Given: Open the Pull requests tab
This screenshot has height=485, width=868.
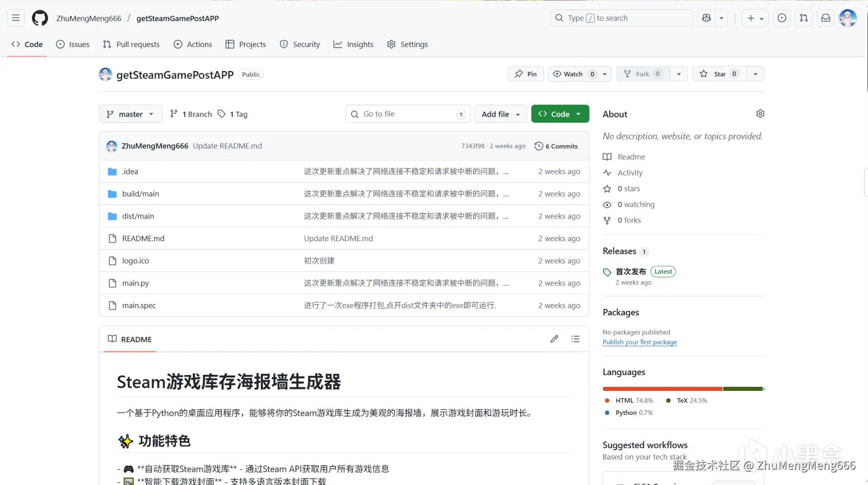Looking at the screenshot, I should [131, 44].
